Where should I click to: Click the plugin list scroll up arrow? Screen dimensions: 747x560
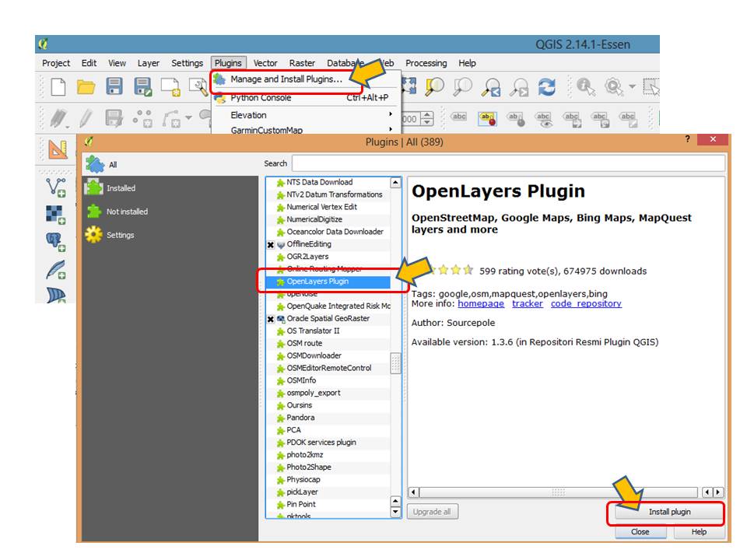pyautogui.click(x=395, y=182)
